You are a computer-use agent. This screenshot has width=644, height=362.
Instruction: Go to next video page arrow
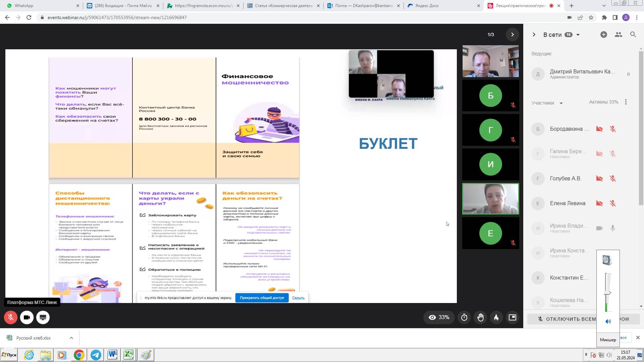pyautogui.click(x=512, y=35)
